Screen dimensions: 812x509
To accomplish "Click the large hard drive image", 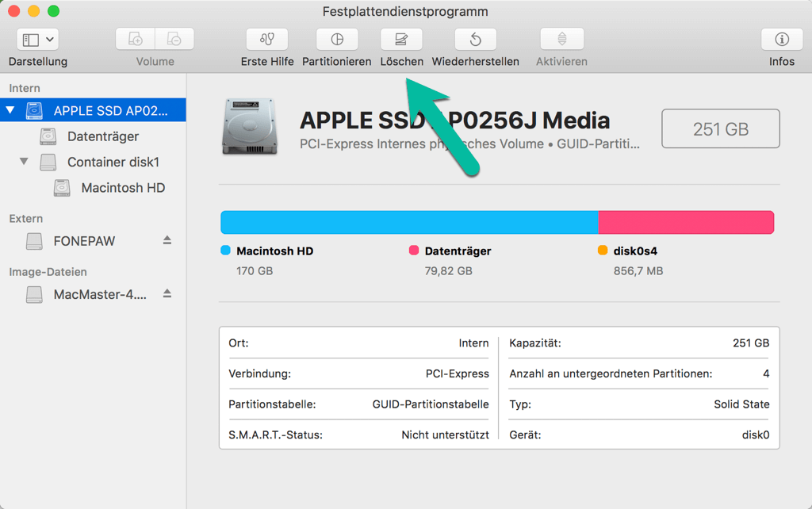I will click(250, 127).
